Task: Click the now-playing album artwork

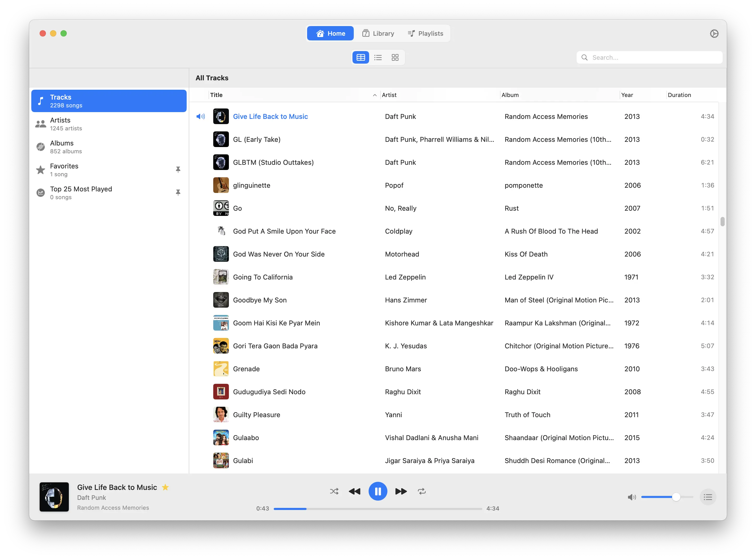Action: click(54, 497)
